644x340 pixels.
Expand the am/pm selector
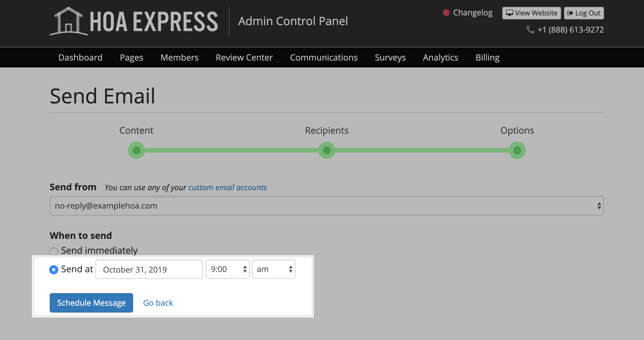(x=273, y=269)
